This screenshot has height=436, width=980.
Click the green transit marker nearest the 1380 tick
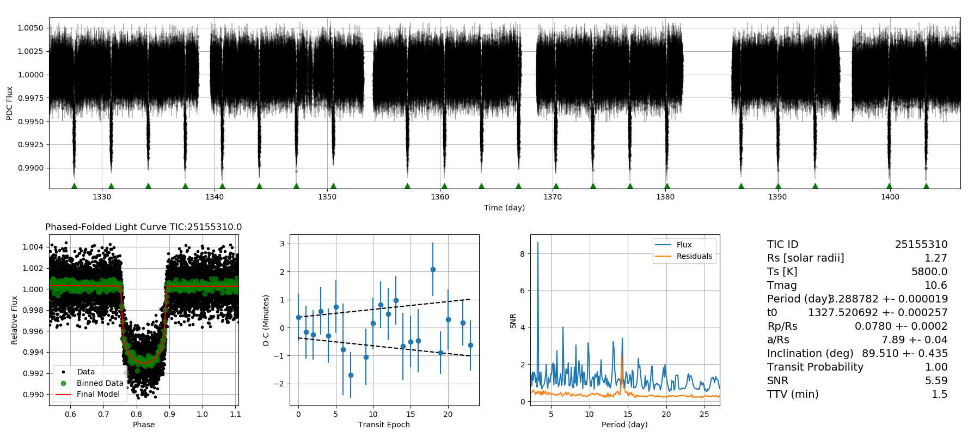[x=667, y=186]
